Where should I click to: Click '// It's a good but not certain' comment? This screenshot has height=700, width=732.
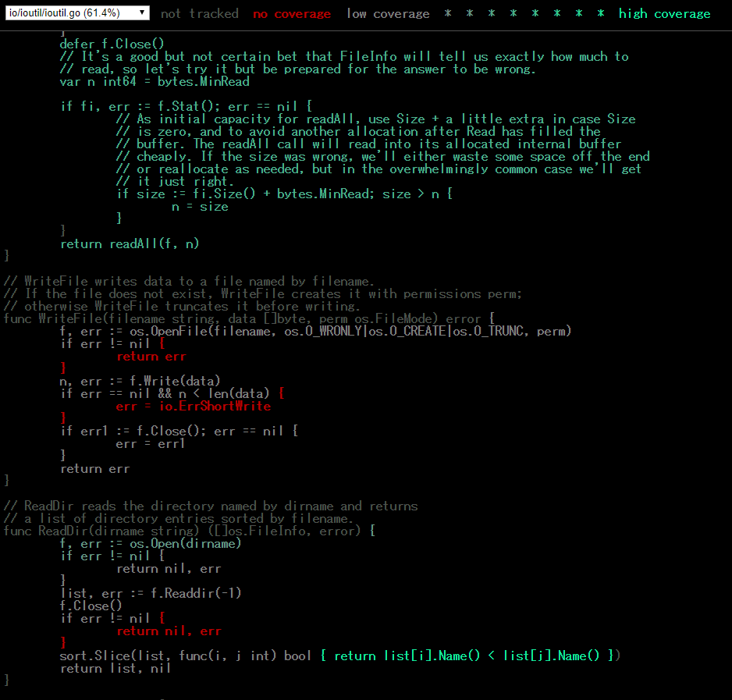[x=344, y=56]
